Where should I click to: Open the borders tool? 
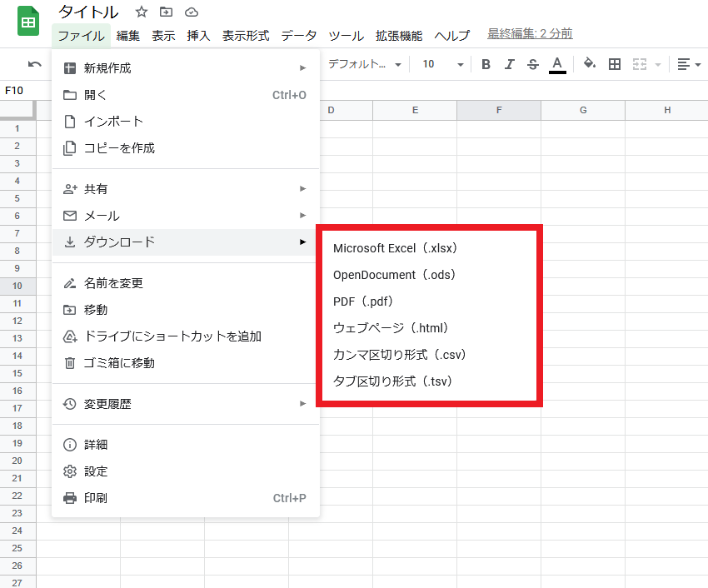click(615, 64)
